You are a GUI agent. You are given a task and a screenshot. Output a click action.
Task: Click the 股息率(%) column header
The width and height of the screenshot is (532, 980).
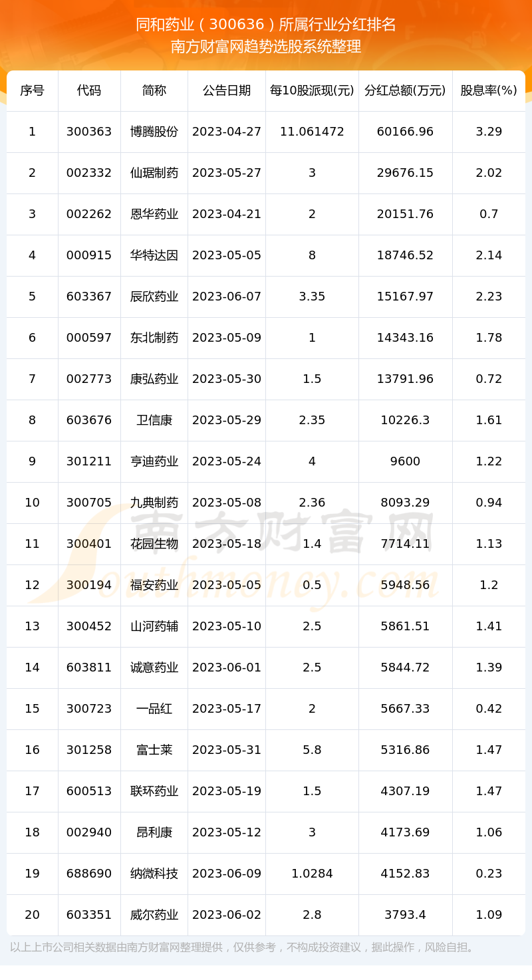pyautogui.click(x=488, y=90)
